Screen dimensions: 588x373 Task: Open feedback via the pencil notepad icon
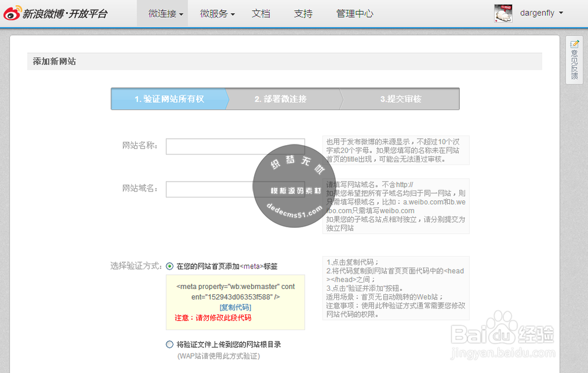[574, 44]
